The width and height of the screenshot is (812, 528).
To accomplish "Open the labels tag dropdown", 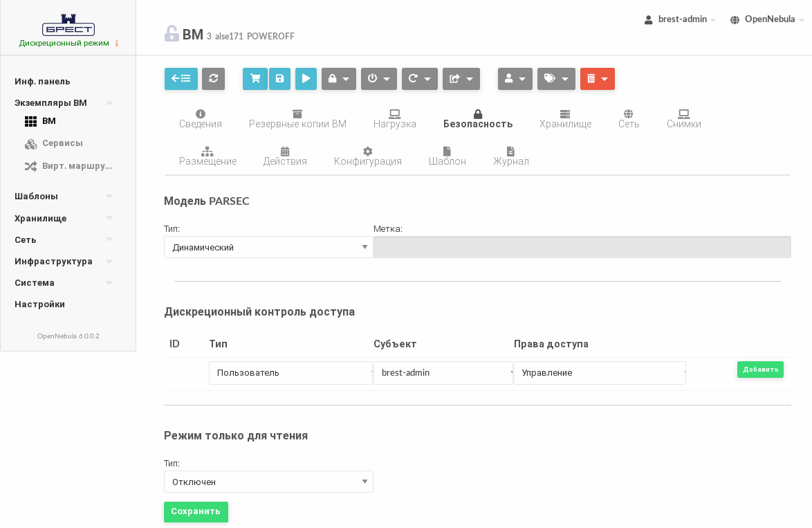I will pyautogui.click(x=556, y=79).
